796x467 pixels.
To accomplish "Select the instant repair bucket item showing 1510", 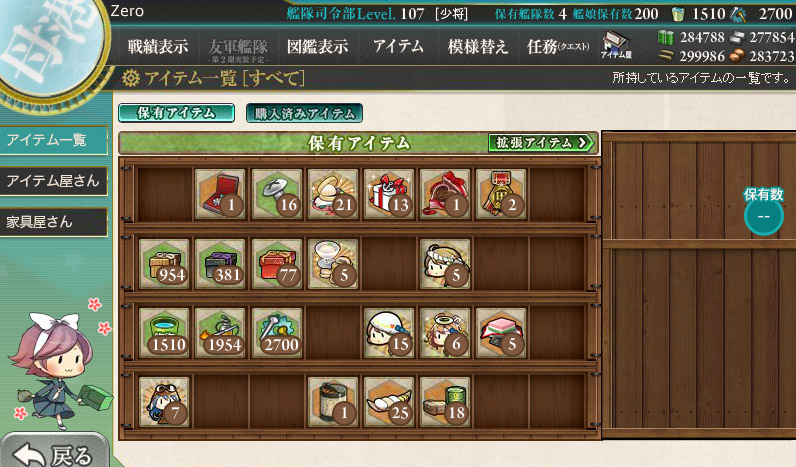I will point(164,333).
